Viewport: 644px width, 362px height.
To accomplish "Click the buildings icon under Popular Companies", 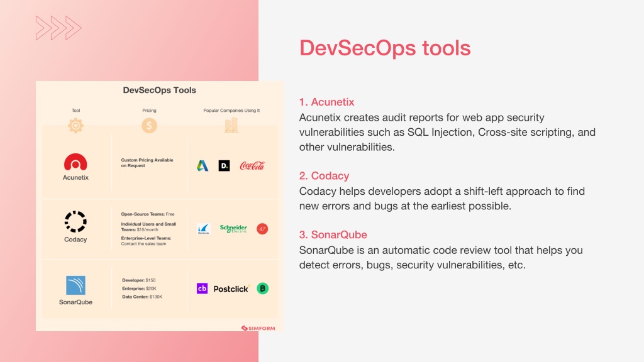I will [231, 125].
